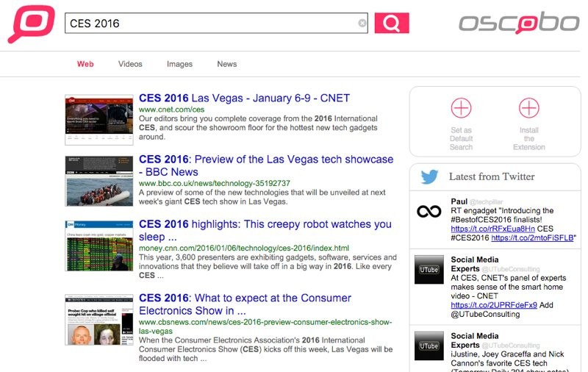This screenshot has width=588, height=372.
Task: Click the Twitter bird icon
Action: (x=429, y=177)
